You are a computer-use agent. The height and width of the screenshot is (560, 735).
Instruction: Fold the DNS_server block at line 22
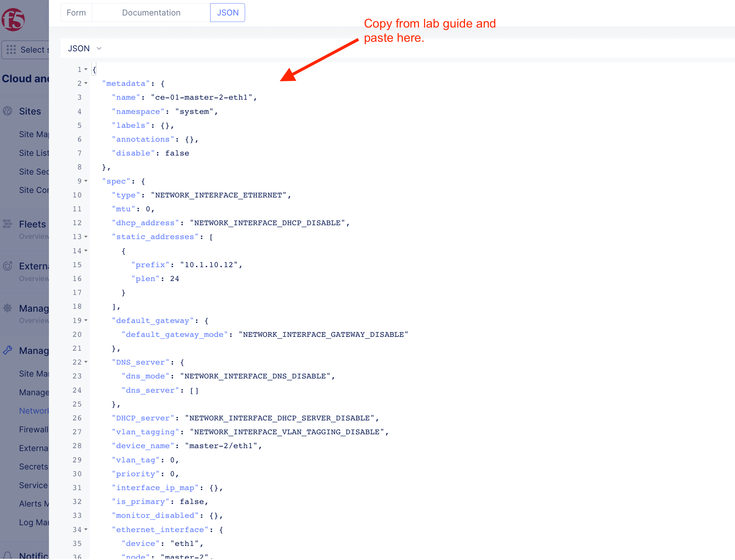click(x=86, y=362)
